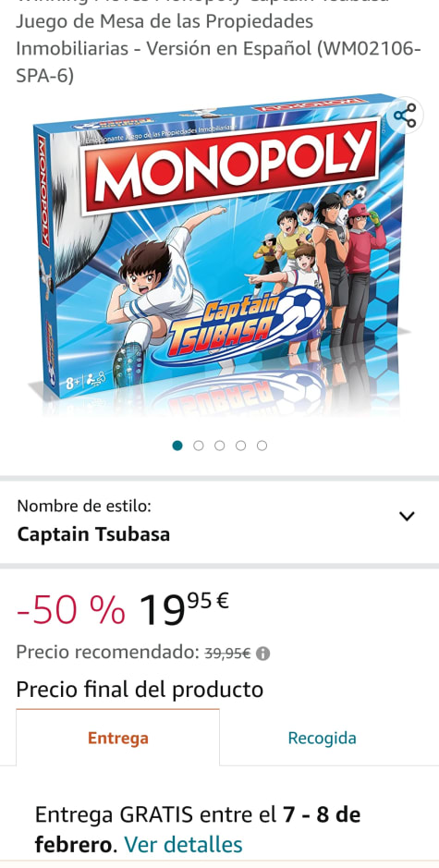The image size is (439, 868).
Task: Open the Ver detalles delivery link
Action: point(183,845)
